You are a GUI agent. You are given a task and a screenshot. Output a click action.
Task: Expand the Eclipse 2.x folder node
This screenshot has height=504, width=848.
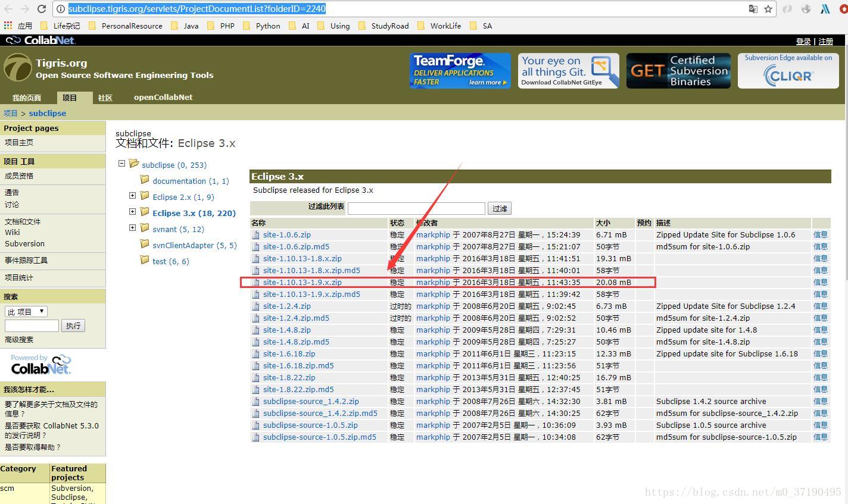132,195
